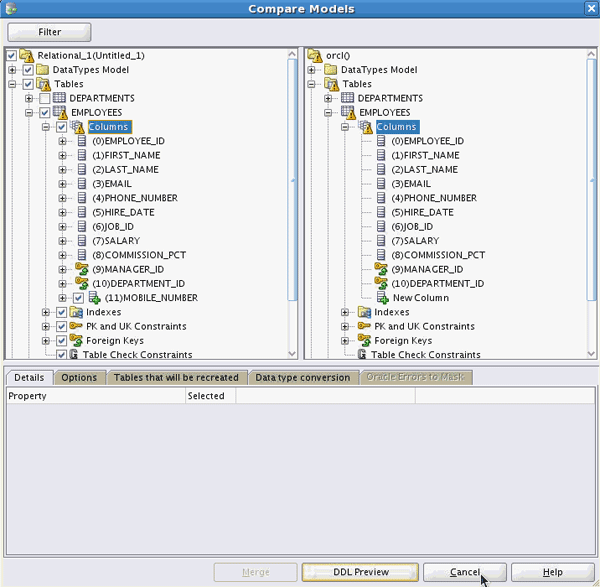
Task: Click the Oracle Errors to Mask tab
Action: click(415, 377)
